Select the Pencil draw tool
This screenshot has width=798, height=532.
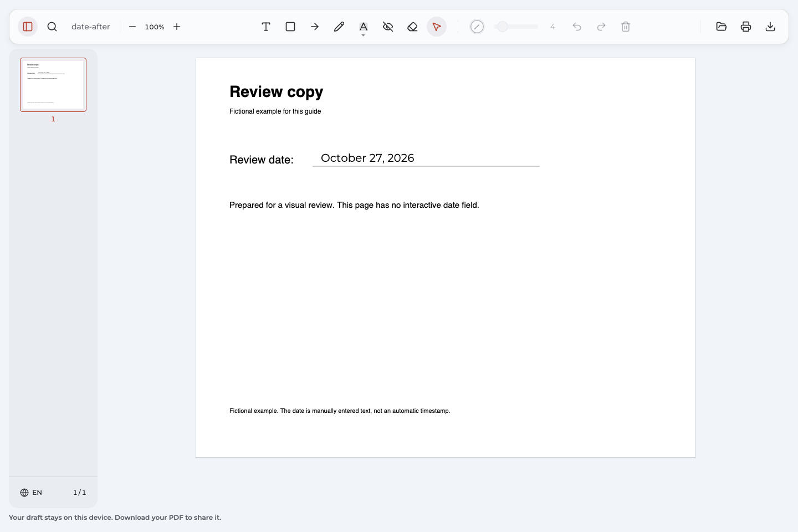point(339,27)
